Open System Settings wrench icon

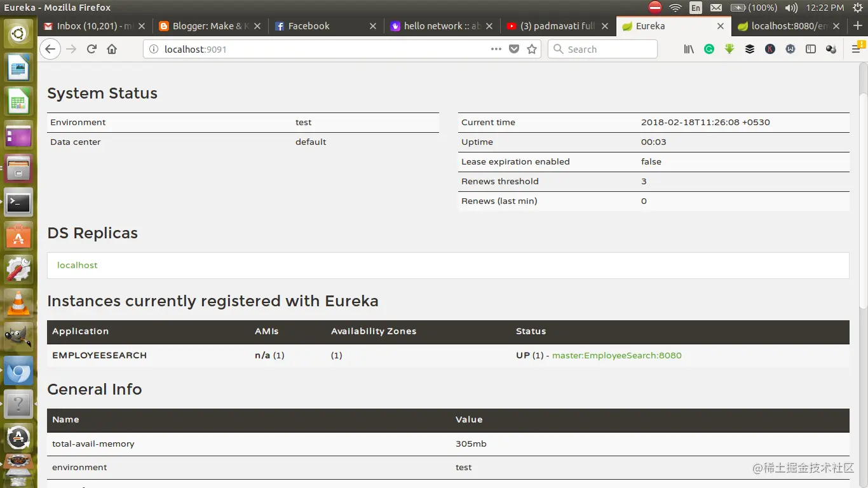click(18, 270)
